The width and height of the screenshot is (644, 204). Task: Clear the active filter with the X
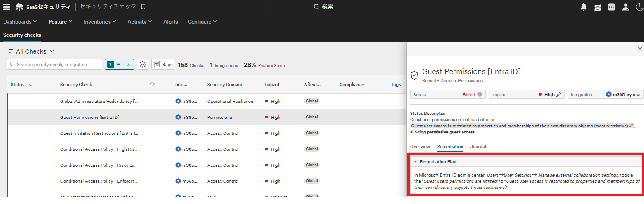pos(128,64)
